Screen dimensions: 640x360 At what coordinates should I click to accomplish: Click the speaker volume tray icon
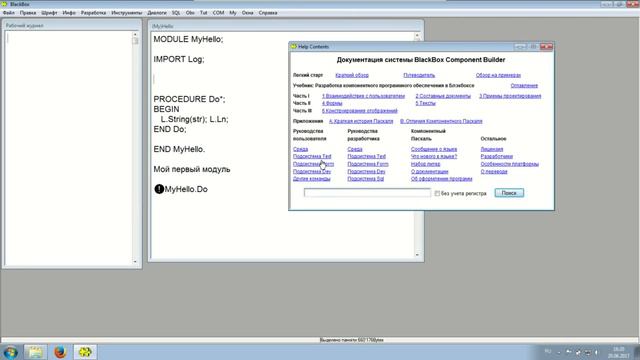point(596,352)
